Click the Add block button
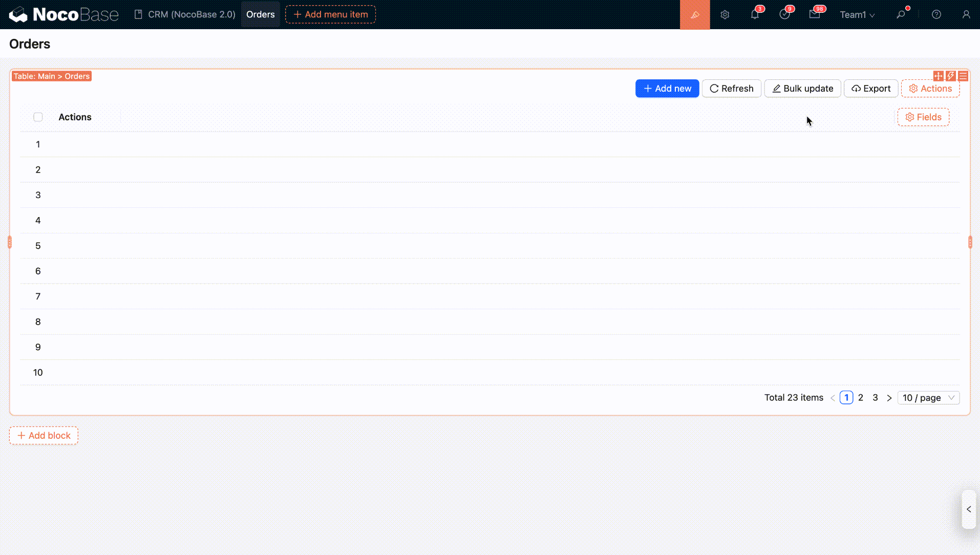Viewport: 980px width, 555px height. click(x=44, y=435)
